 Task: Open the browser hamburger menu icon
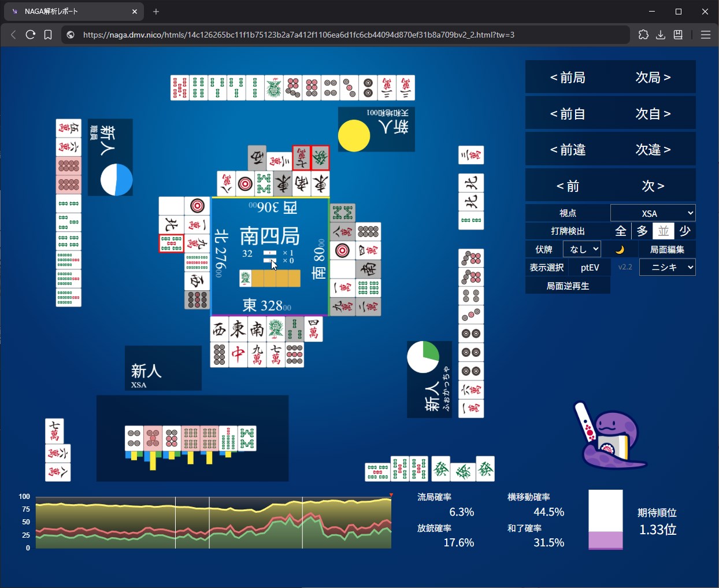(705, 35)
